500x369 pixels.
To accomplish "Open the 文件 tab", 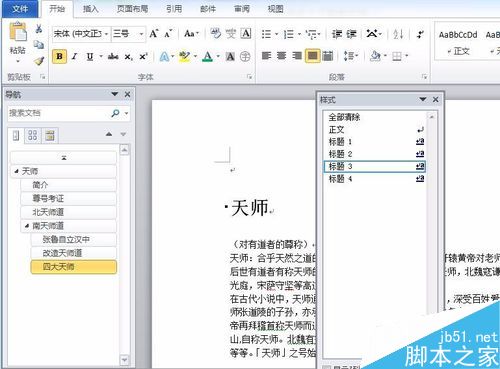I will pyautogui.click(x=20, y=9).
